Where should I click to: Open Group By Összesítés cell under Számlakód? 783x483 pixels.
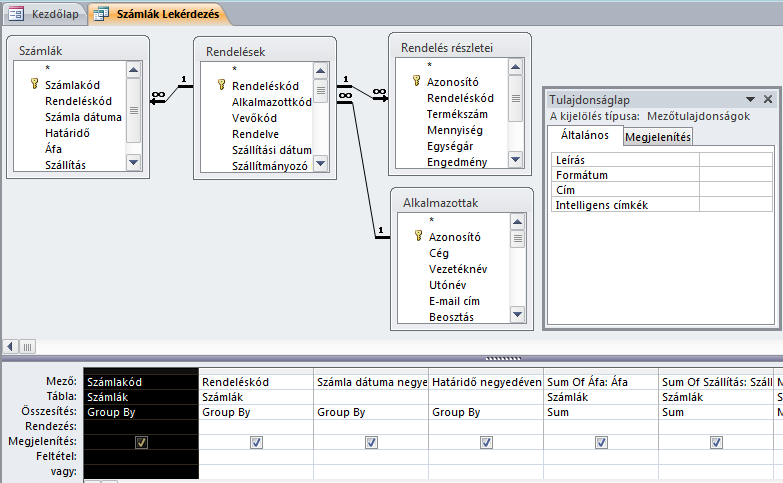141,412
